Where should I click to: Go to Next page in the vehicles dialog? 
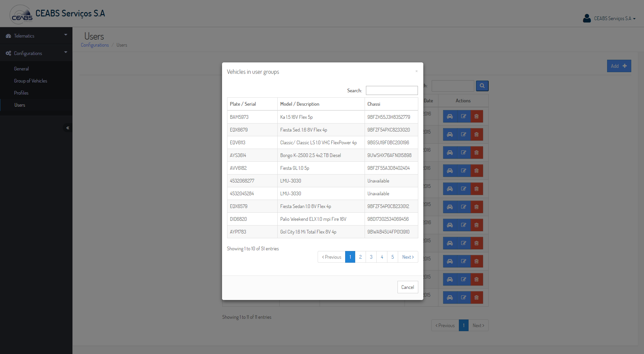click(408, 257)
